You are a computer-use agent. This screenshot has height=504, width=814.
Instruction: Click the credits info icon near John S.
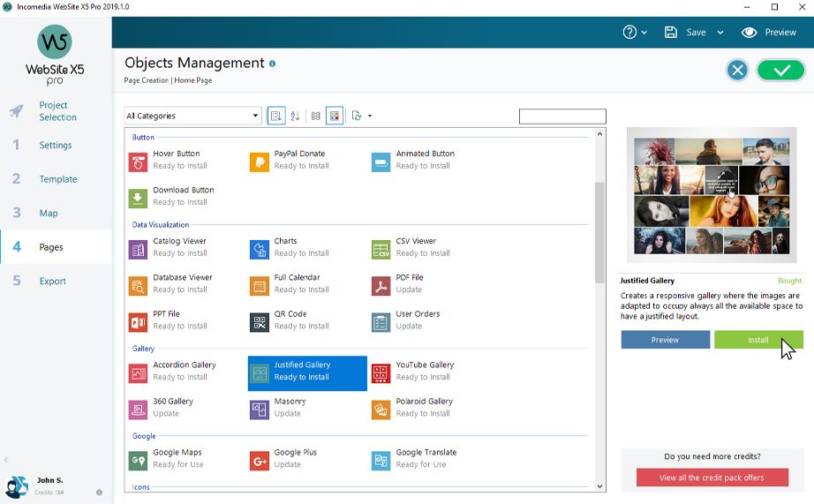coord(99,492)
